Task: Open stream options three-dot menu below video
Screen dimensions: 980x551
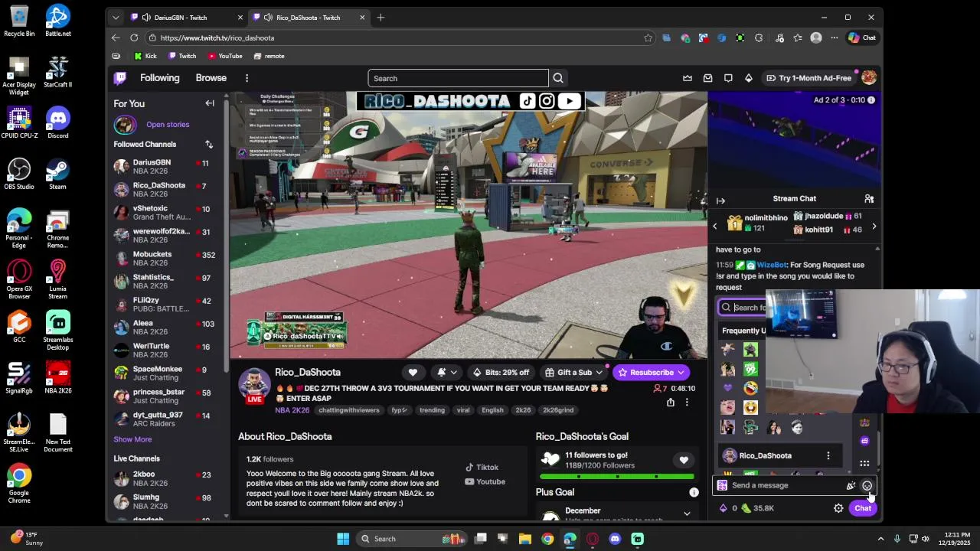Action: click(687, 403)
